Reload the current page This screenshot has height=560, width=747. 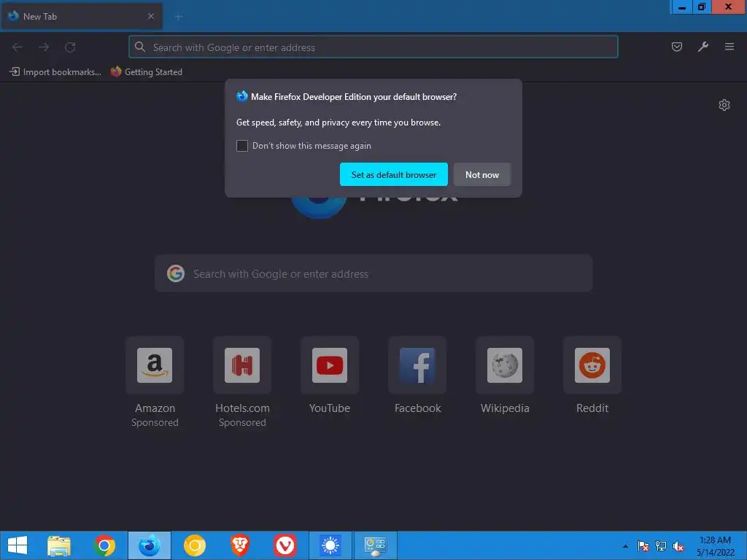(x=70, y=47)
